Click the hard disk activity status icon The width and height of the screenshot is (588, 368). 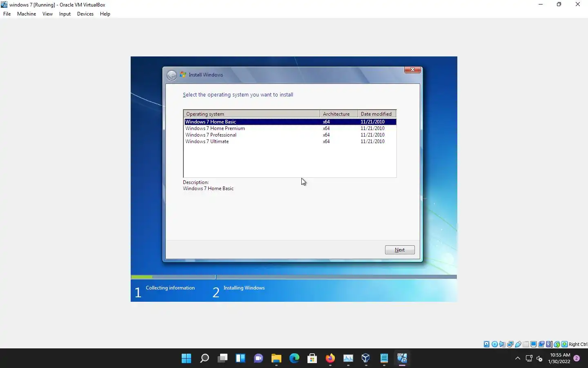pos(486,344)
